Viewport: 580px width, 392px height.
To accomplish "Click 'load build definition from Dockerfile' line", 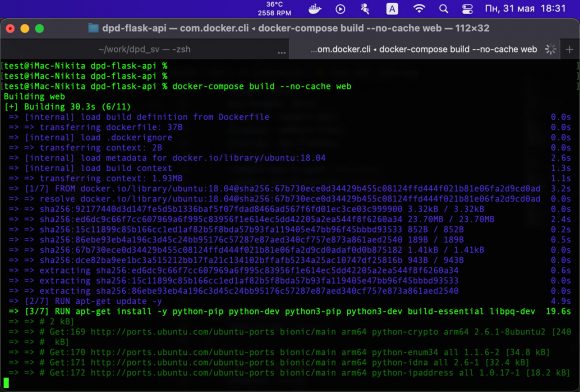I will [x=139, y=117].
